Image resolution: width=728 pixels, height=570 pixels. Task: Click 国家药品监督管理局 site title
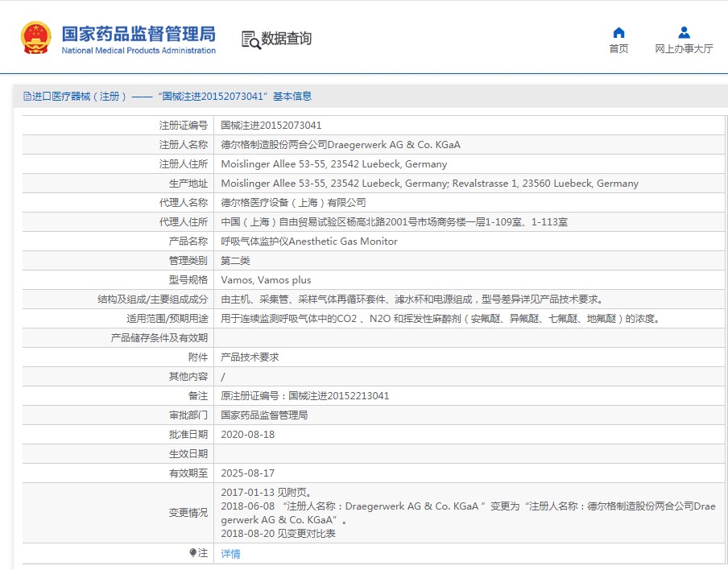139,34
